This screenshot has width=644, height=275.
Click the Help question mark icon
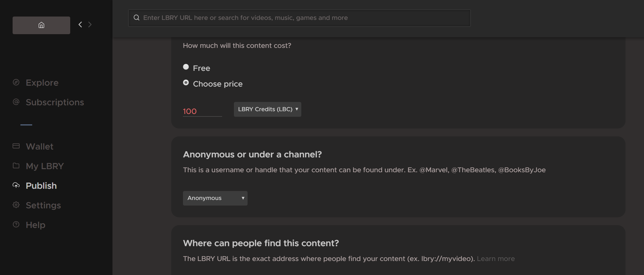click(16, 224)
